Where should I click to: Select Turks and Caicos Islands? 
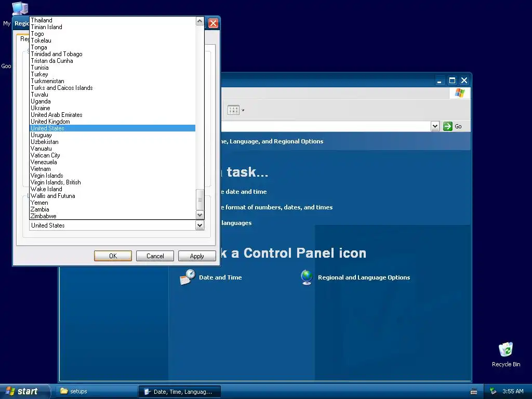click(112, 88)
